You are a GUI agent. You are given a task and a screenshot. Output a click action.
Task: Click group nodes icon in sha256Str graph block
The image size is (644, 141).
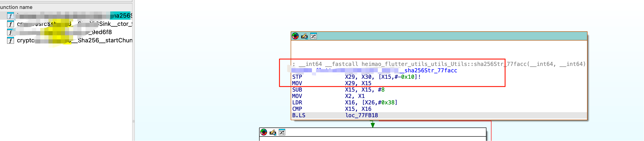click(314, 36)
